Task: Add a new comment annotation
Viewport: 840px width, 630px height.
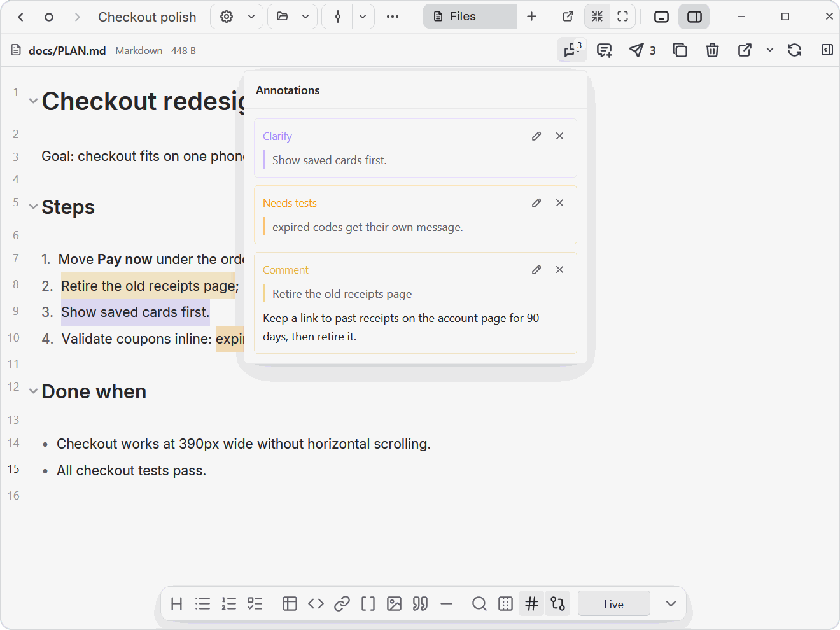Action: click(605, 50)
